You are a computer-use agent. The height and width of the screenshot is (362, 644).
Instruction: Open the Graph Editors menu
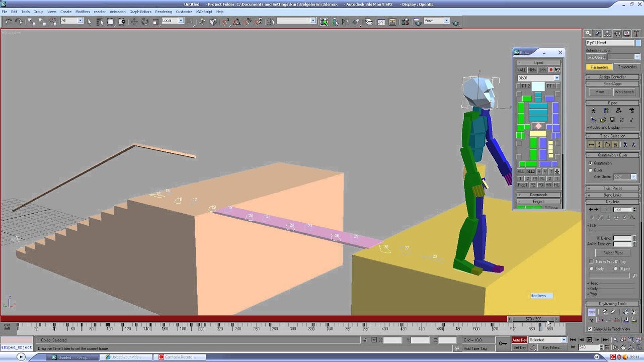point(140,12)
